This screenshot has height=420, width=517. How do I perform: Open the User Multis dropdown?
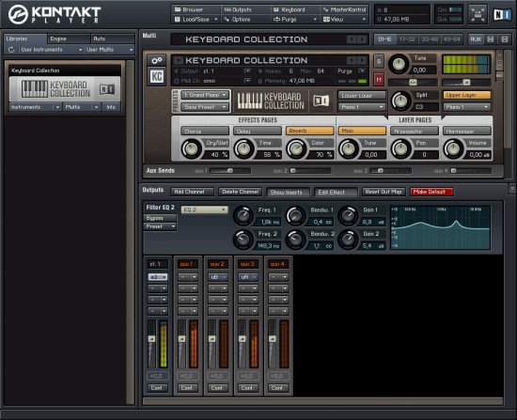(x=109, y=50)
